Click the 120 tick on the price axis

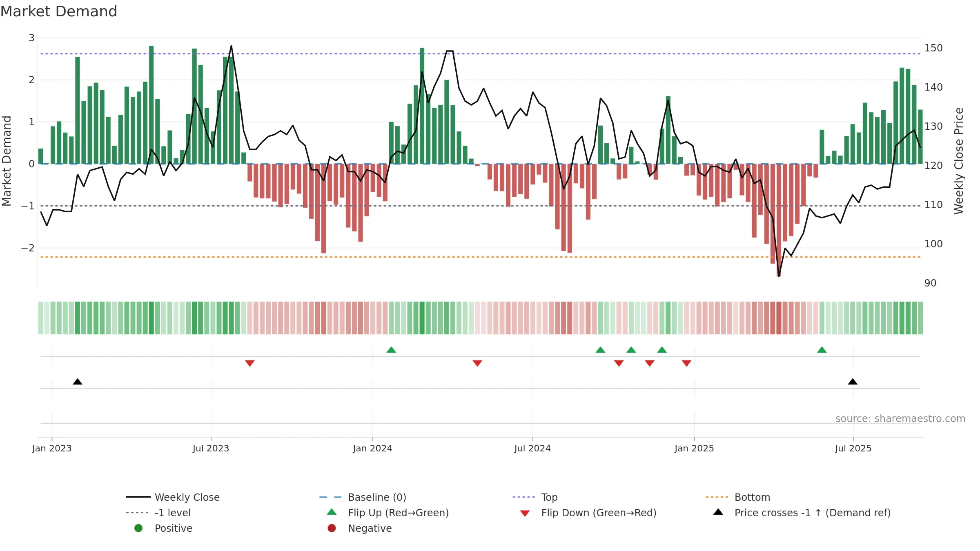(933, 166)
